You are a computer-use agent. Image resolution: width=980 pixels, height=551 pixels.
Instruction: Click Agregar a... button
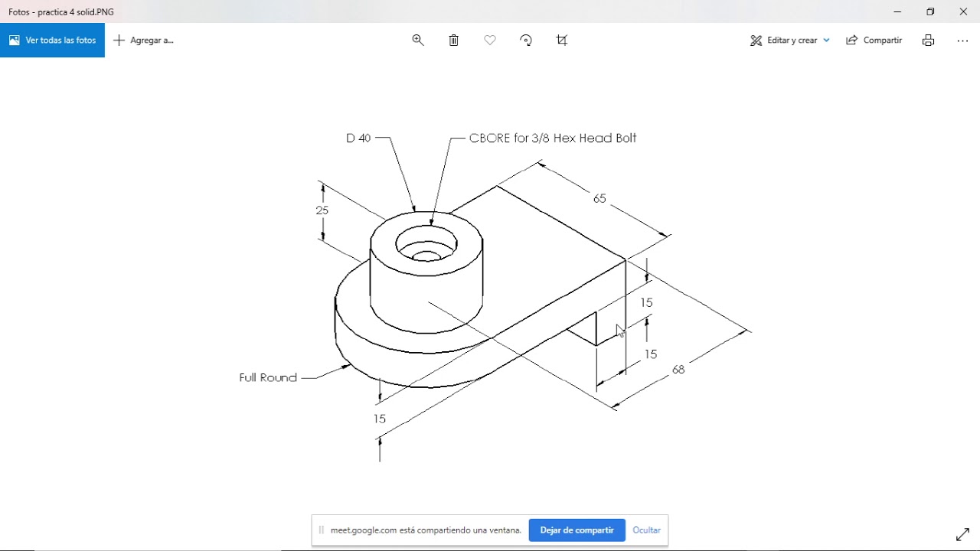(143, 41)
